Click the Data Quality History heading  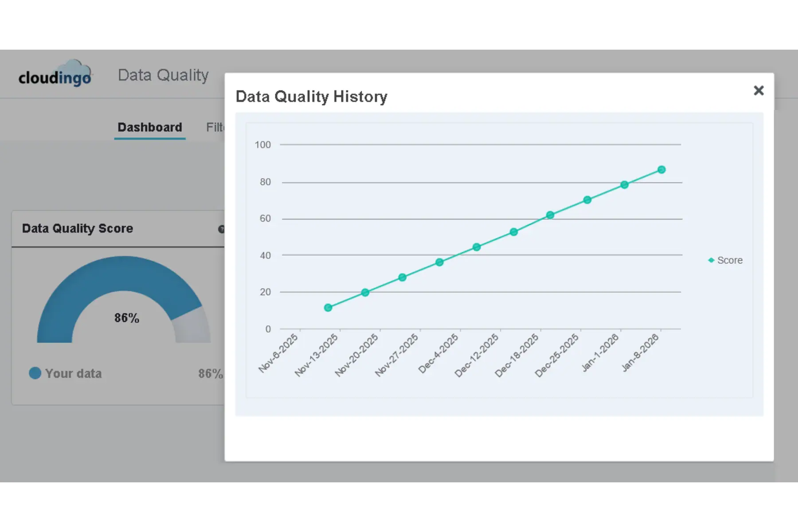coord(311,97)
